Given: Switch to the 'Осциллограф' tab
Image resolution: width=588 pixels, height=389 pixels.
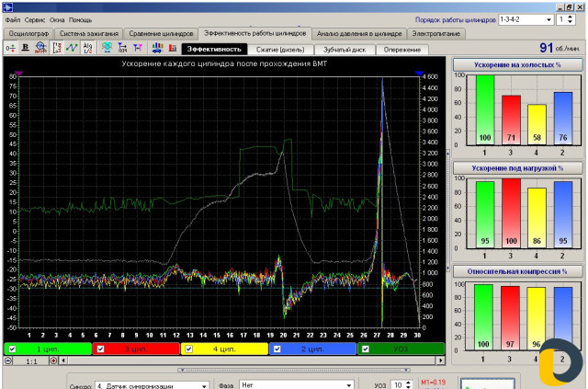Looking at the screenshot, I should click(x=28, y=33).
